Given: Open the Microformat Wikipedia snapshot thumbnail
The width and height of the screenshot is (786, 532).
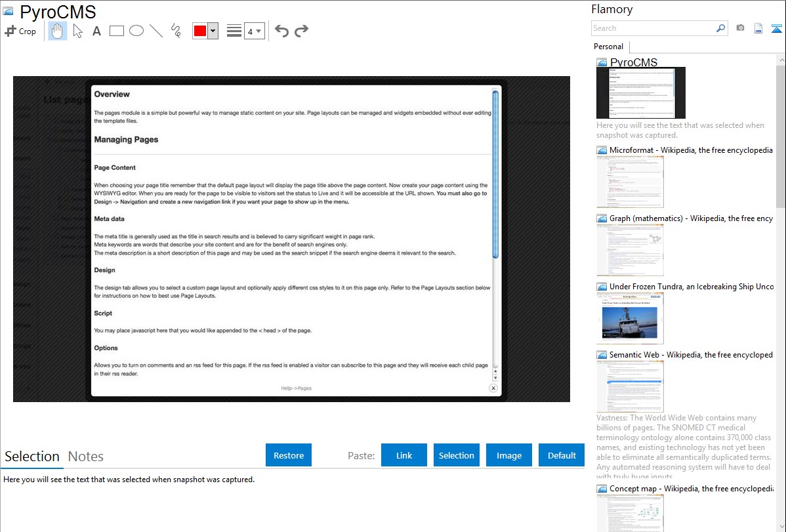Looking at the screenshot, I should click(630, 182).
